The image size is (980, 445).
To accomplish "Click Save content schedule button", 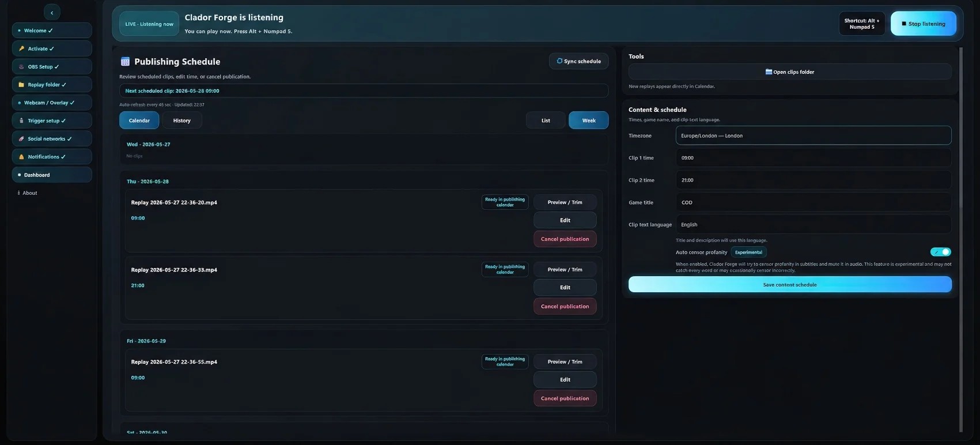I will [790, 285].
